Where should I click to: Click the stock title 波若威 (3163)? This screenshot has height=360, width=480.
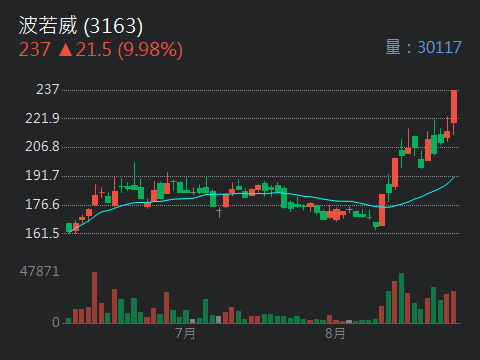point(80,26)
